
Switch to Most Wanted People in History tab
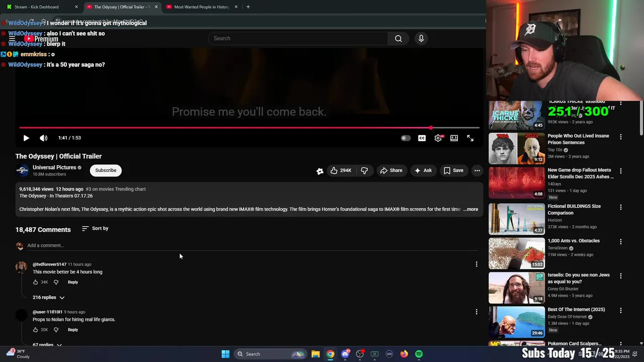(201, 7)
